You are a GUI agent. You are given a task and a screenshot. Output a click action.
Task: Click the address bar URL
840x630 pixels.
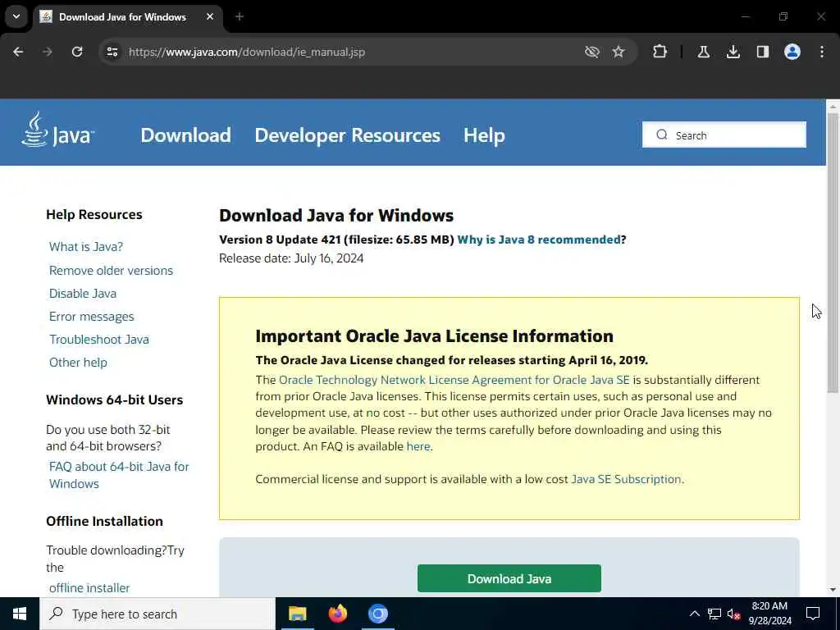point(247,52)
